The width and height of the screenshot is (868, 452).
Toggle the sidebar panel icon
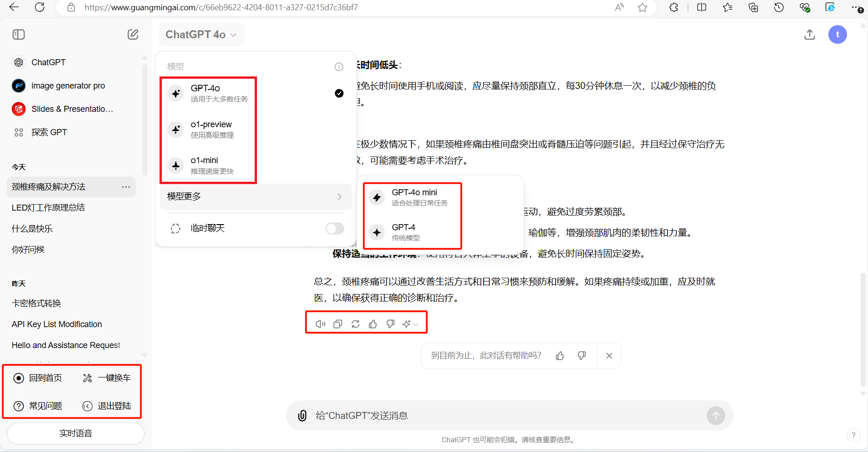pyautogui.click(x=19, y=34)
